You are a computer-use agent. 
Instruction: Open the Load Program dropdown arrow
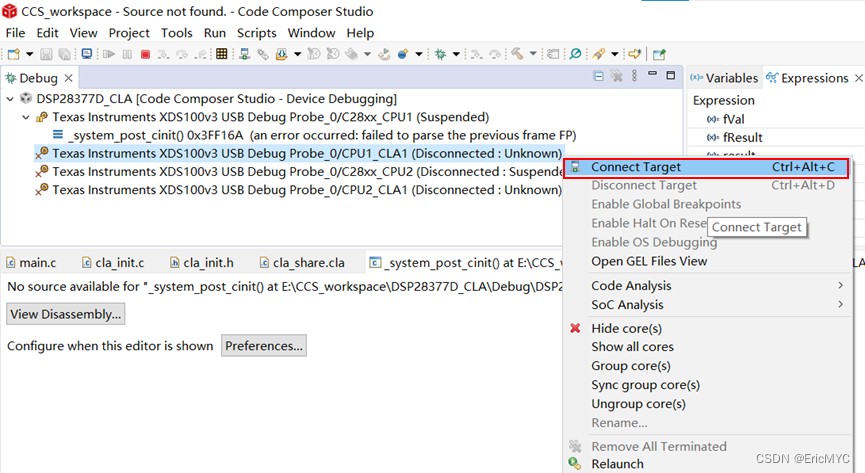(x=297, y=54)
